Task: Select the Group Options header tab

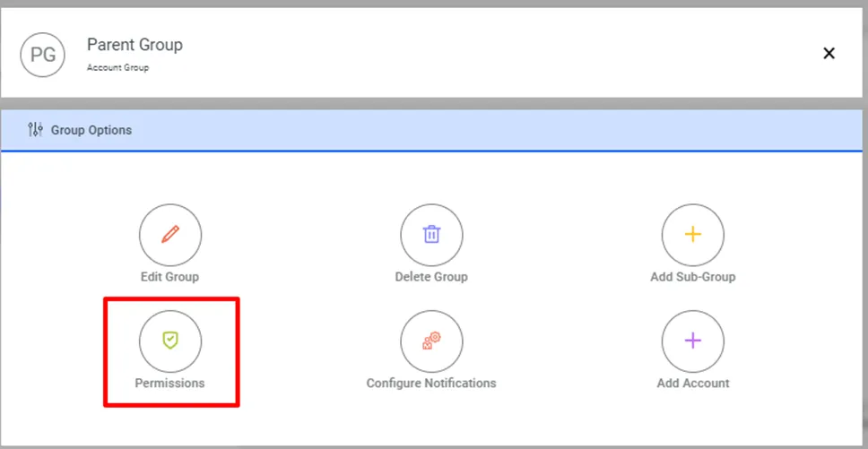Action: pyautogui.click(x=431, y=131)
